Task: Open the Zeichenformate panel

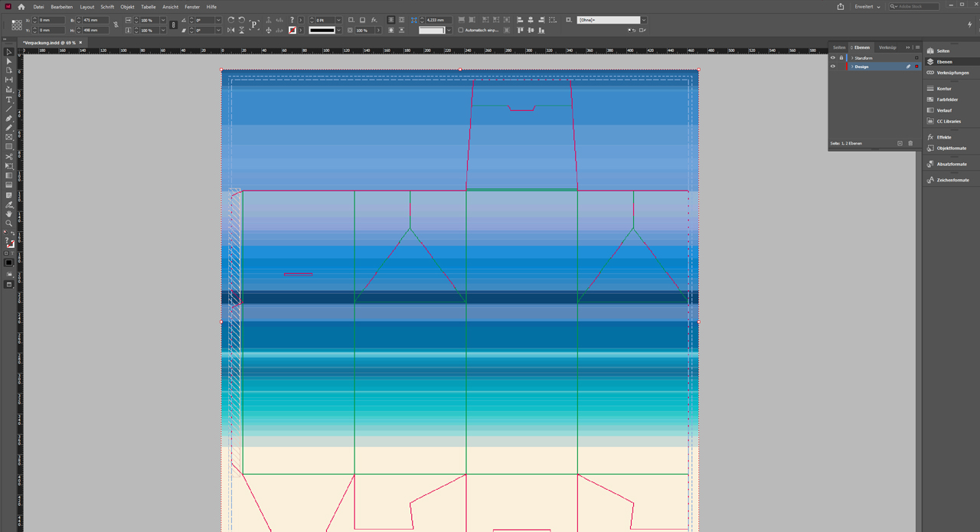Action: pos(952,180)
